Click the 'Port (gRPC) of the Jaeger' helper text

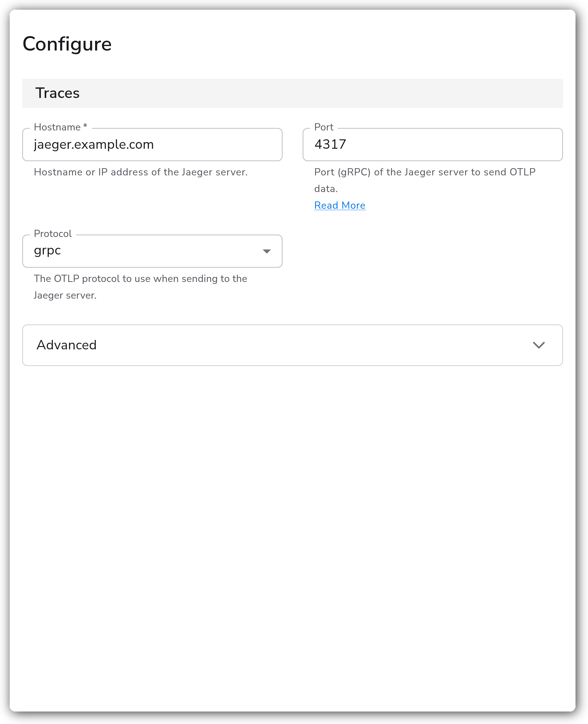coord(425,180)
